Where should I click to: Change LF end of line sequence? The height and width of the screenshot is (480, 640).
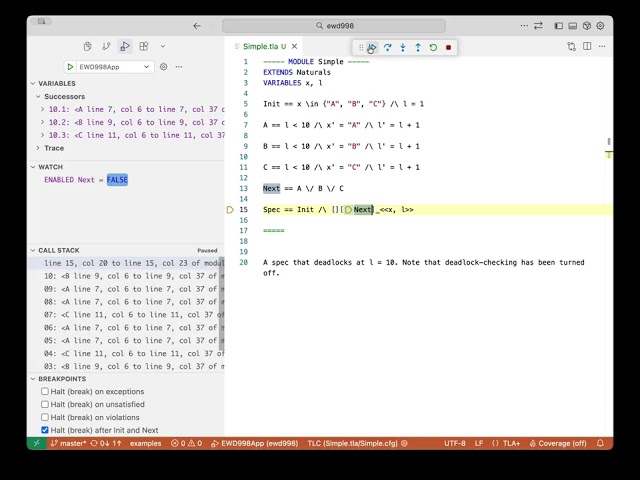click(479, 443)
